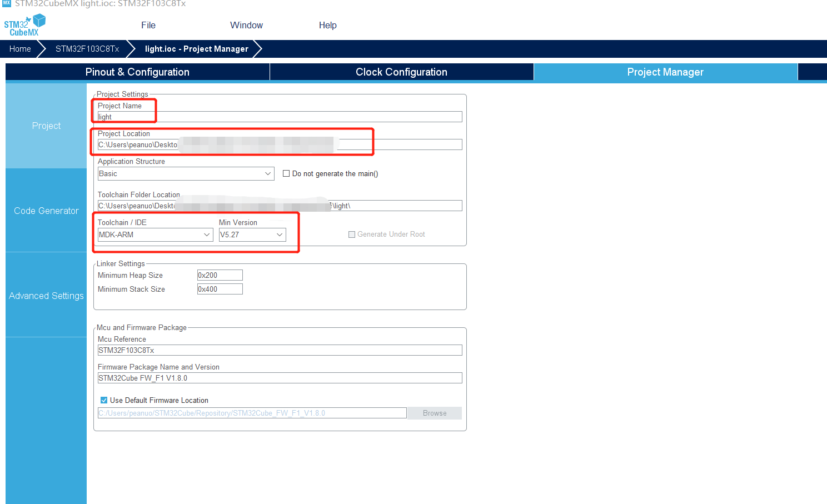Viewport: 827px width, 504px height.
Task: Switch to the Clock Configuration tab
Action: [401, 72]
